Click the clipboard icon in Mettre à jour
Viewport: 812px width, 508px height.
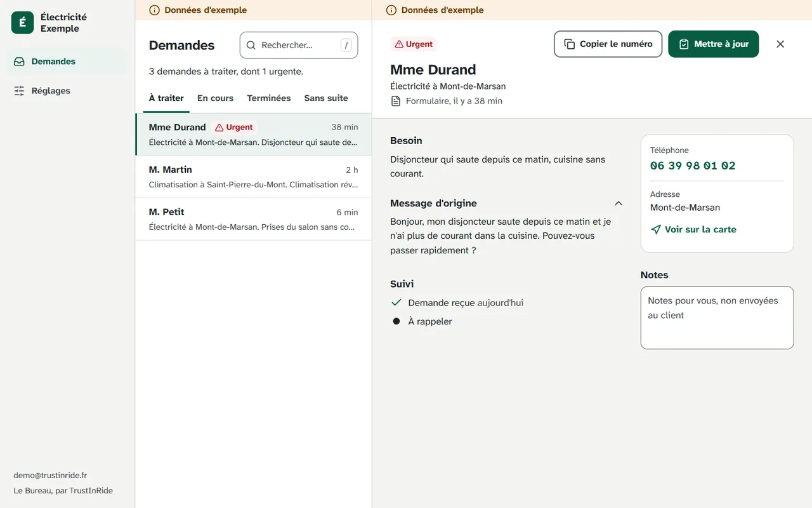pos(684,44)
